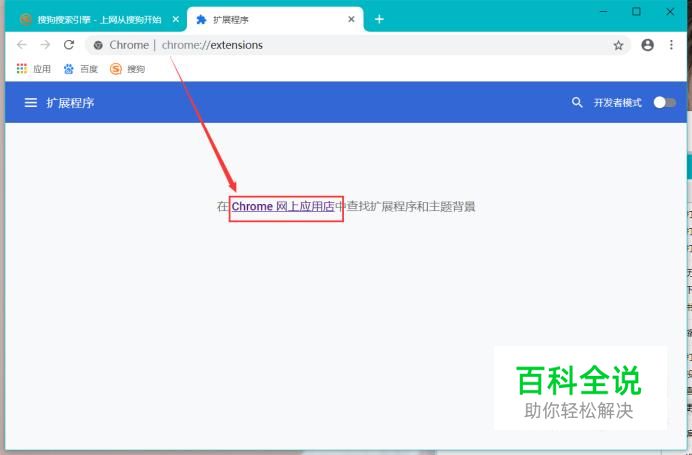
Task: Close the 扩展程序 tab
Action: click(351, 19)
